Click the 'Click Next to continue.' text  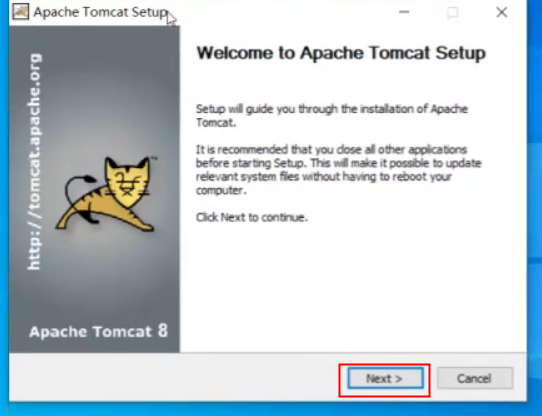coord(252,218)
